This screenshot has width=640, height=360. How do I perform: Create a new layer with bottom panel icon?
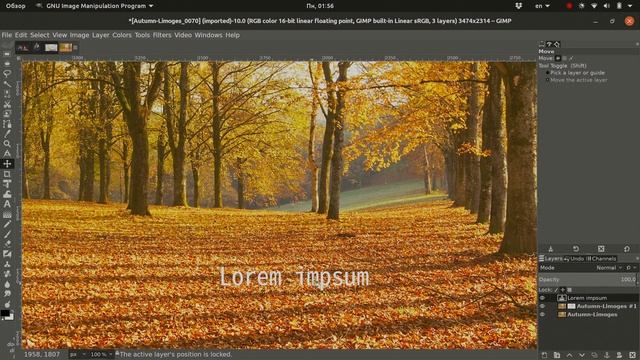click(x=544, y=355)
